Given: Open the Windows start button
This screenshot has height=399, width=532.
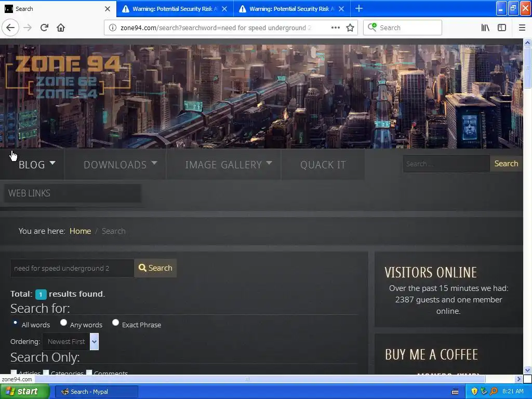Looking at the screenshot, I should coord(25,392).
